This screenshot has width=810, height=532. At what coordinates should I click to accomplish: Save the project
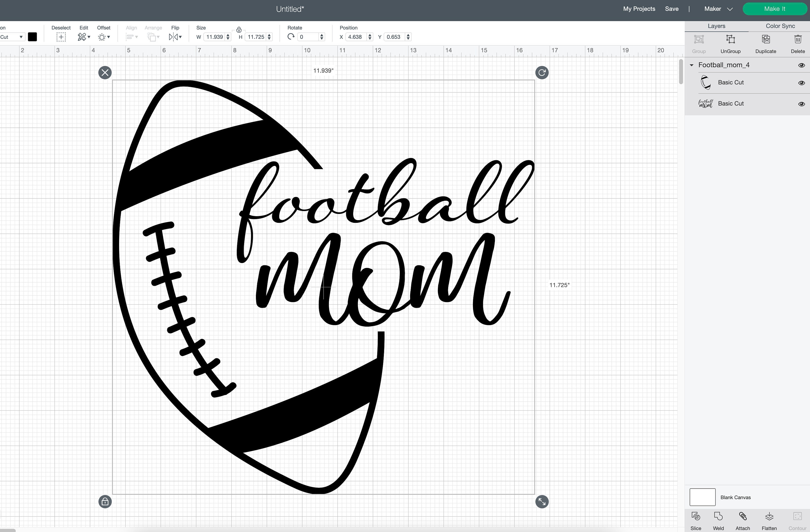click(x=671, y=9)
